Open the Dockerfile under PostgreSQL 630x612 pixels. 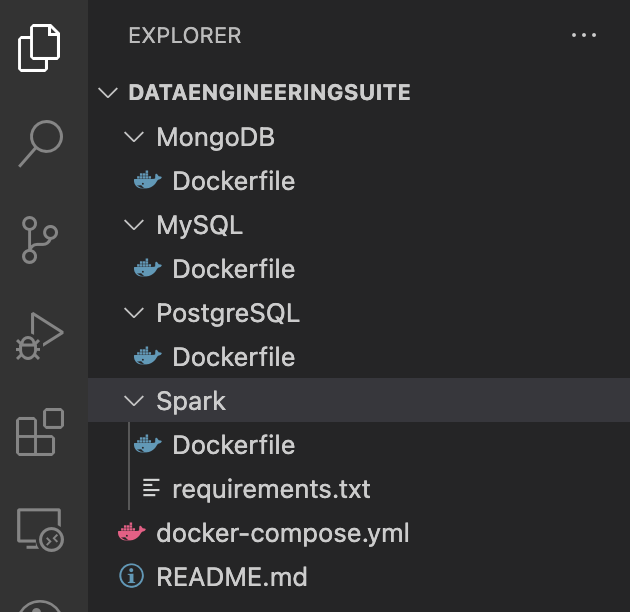233,357
